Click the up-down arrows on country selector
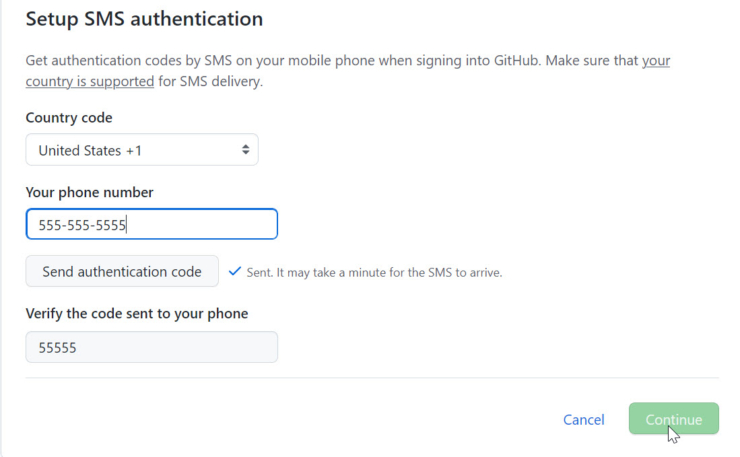The height and width of the screenshot is (457, 740). 246,150
